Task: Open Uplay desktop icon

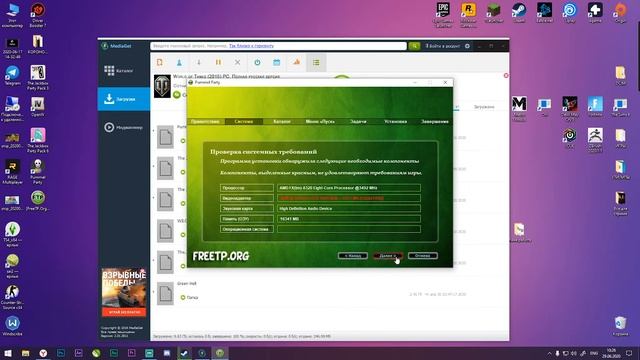Action: [570, 13]
